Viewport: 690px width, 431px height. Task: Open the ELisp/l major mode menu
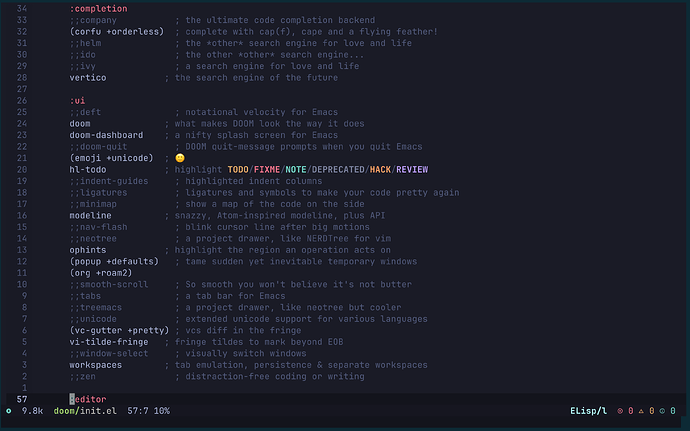(588, 411)
